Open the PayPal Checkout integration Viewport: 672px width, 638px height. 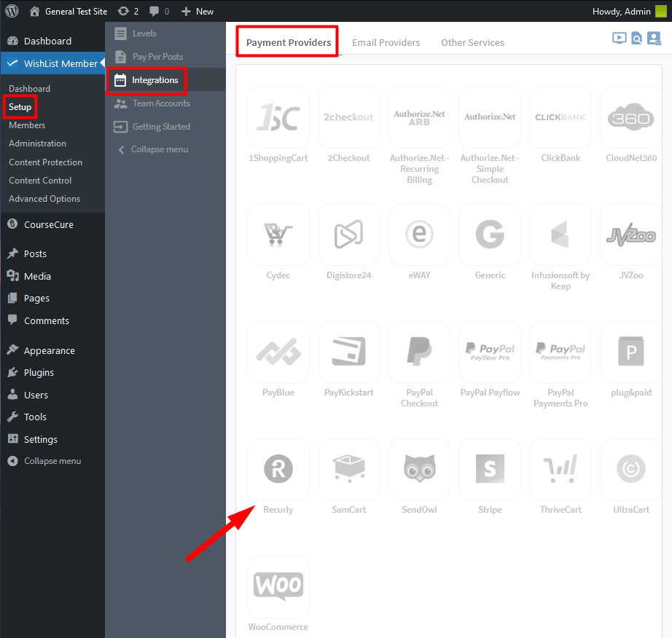(419, 352)
